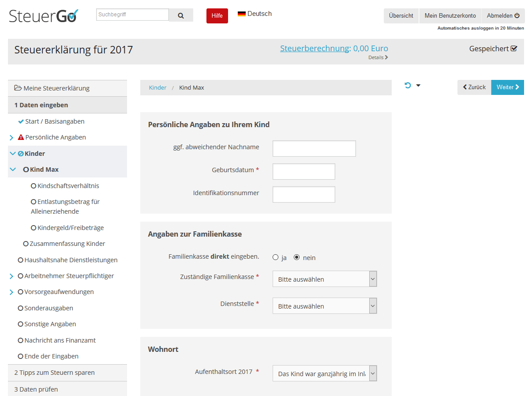Screen dimensions: 532x396
Task: Select the 'nein' radio button for Familienkasse
Action: (x=296, y=256)
